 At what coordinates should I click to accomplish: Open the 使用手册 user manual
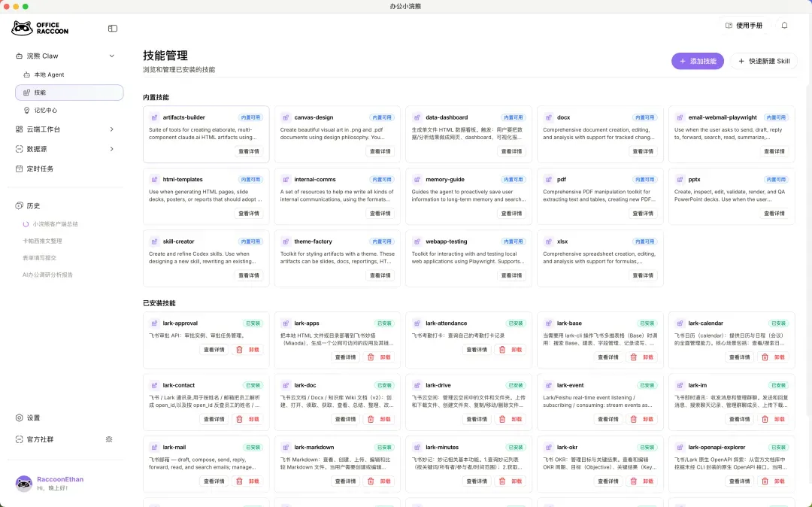[x=744, y=26]
